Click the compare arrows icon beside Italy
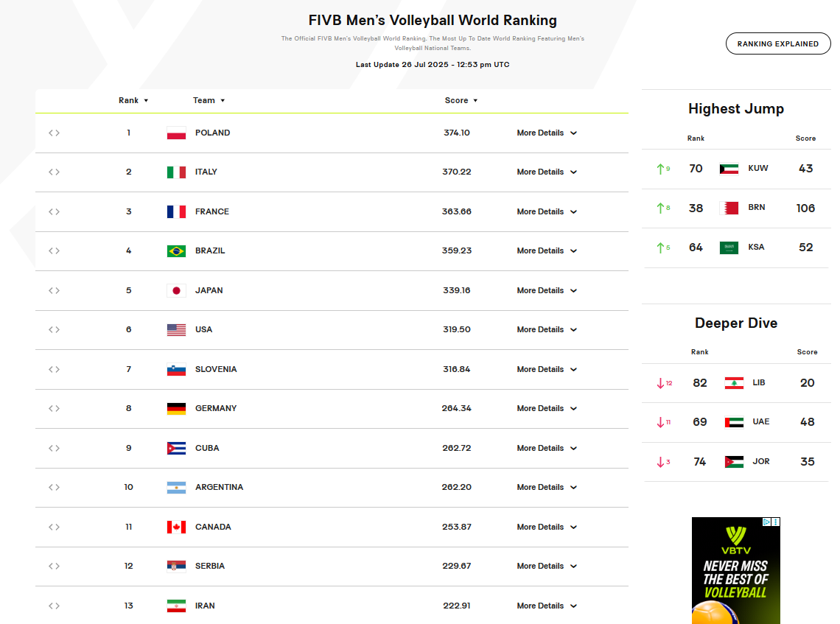The width and height of the screenshot is (840, 624). [x=54, y=172]
